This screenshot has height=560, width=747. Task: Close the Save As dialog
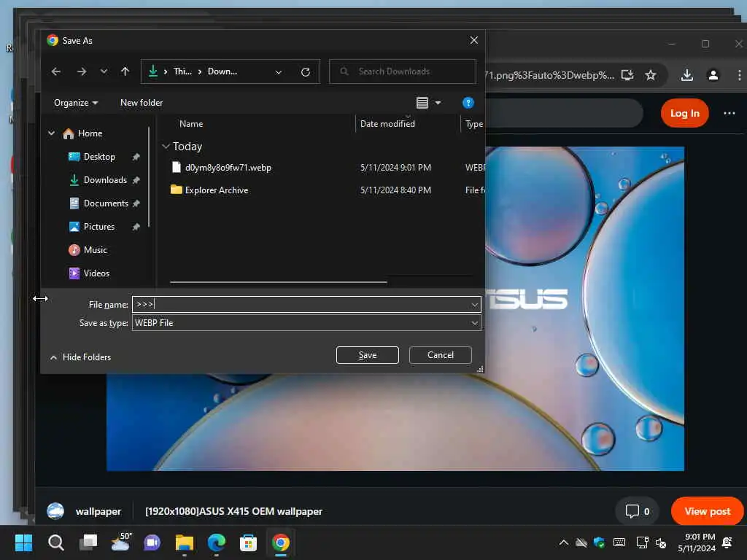click(474, 41)
